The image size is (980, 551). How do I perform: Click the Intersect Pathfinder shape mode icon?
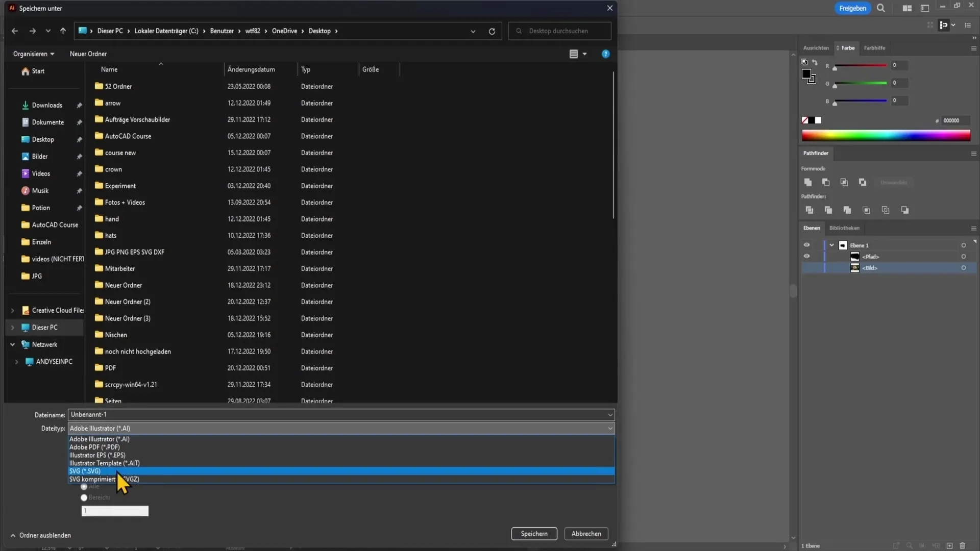844,182
